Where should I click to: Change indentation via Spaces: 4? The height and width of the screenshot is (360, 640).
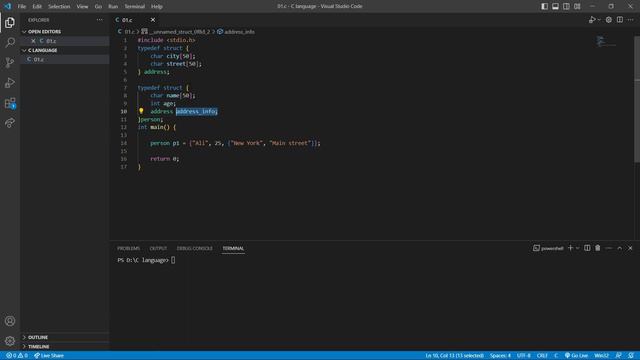tap(500, 356)
